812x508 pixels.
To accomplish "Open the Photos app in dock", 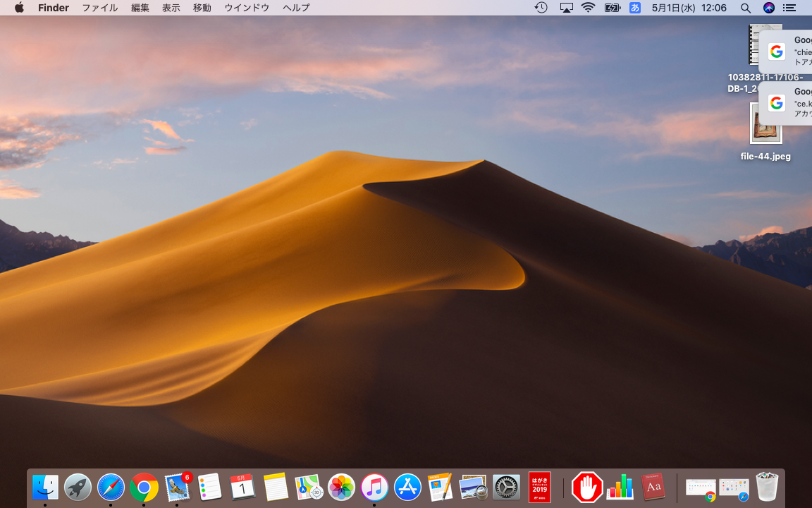I will pyautogui.click(x=342, y=487).
